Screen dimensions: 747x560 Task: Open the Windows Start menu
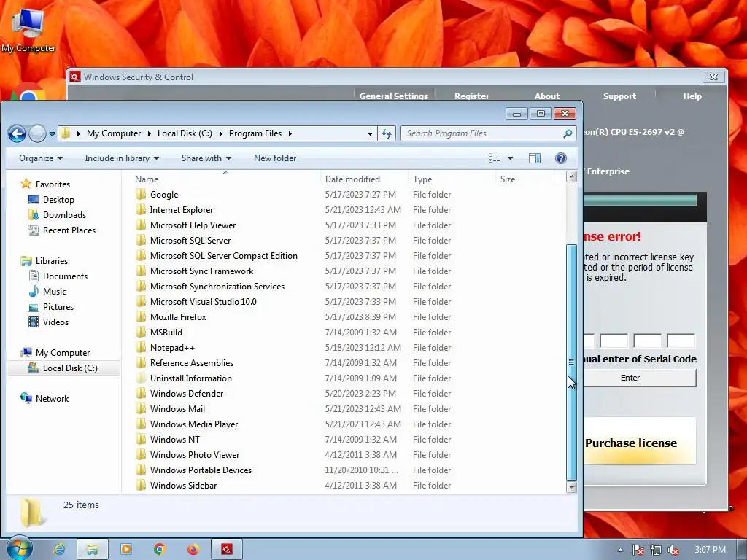[18, 548]
